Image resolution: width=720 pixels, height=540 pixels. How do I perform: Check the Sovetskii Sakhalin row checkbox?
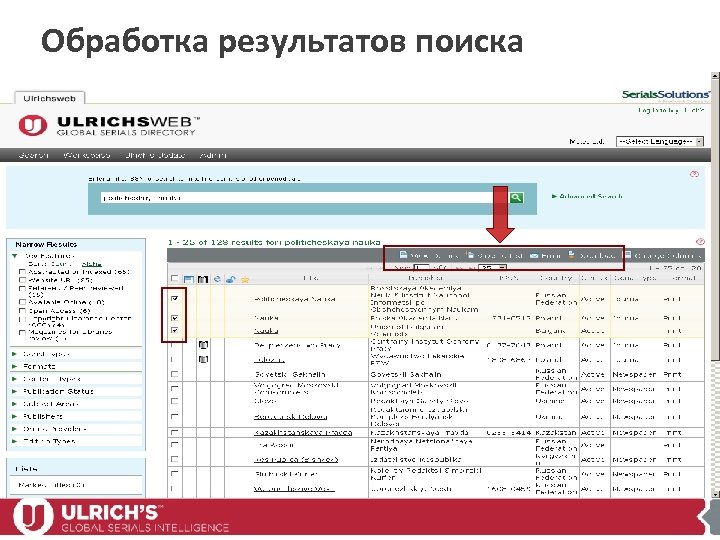tap(174, 374)
